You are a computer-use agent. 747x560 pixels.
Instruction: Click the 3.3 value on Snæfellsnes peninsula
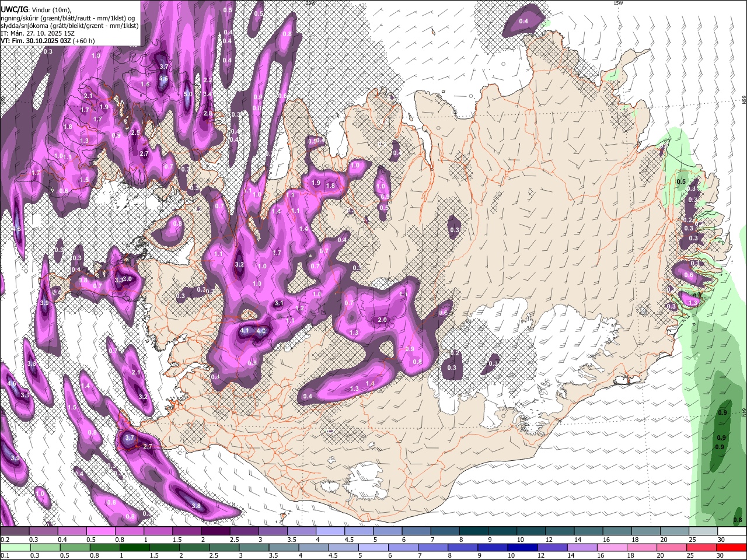(119, 280)
